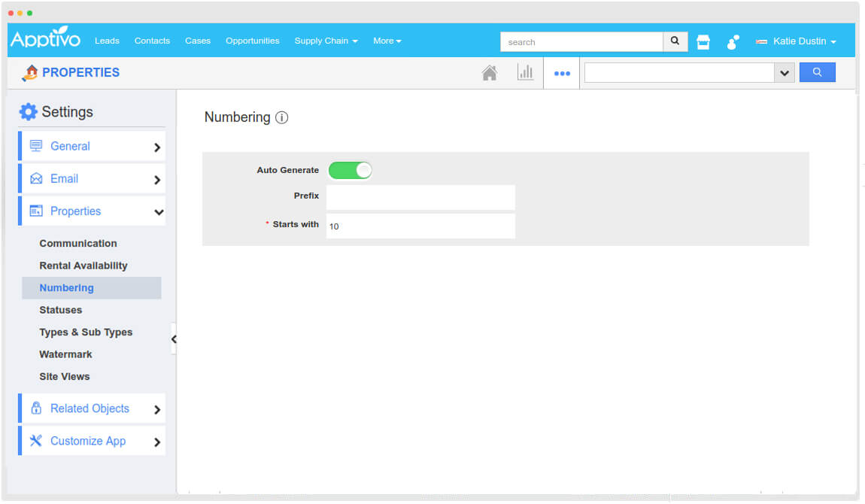Screen dimensions: 865x504
Task: Go to the Opportunities menu item
Action: click(x=252, y=41)
